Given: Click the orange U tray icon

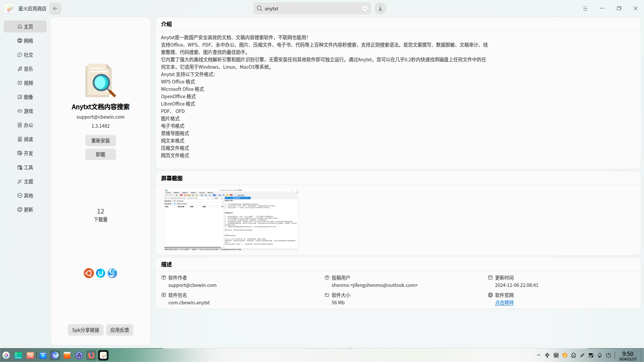Looking at the screenshot, I should pos(565,355).
